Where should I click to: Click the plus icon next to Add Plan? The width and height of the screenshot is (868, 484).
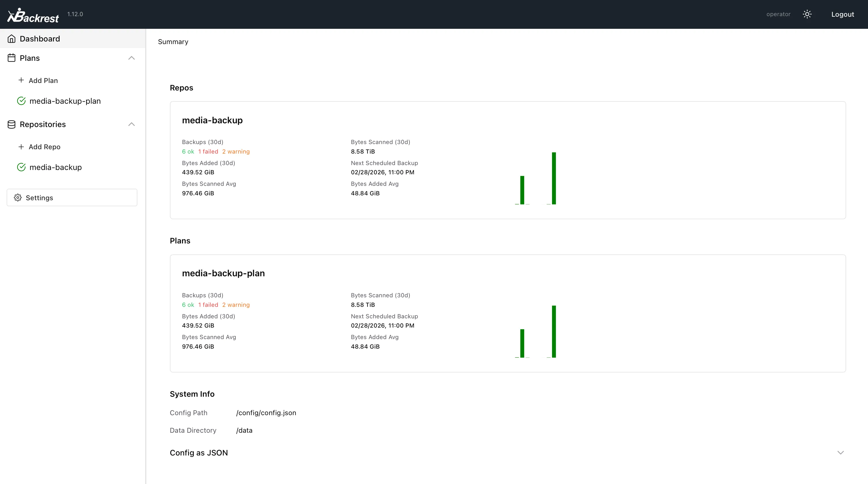(21, 80)
